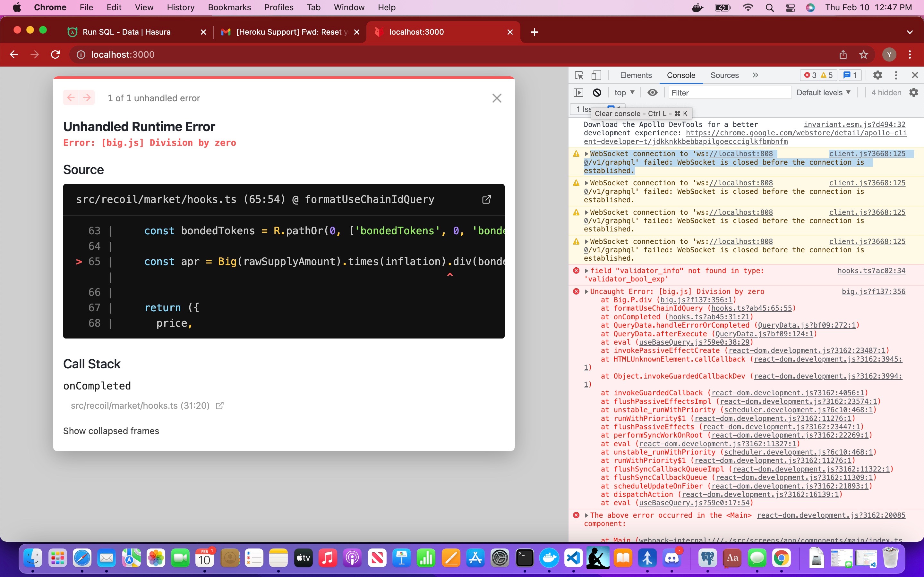Screen dimensions: 924x577
Task: Click the Show collapsed frames link
Action: (111, 431)
